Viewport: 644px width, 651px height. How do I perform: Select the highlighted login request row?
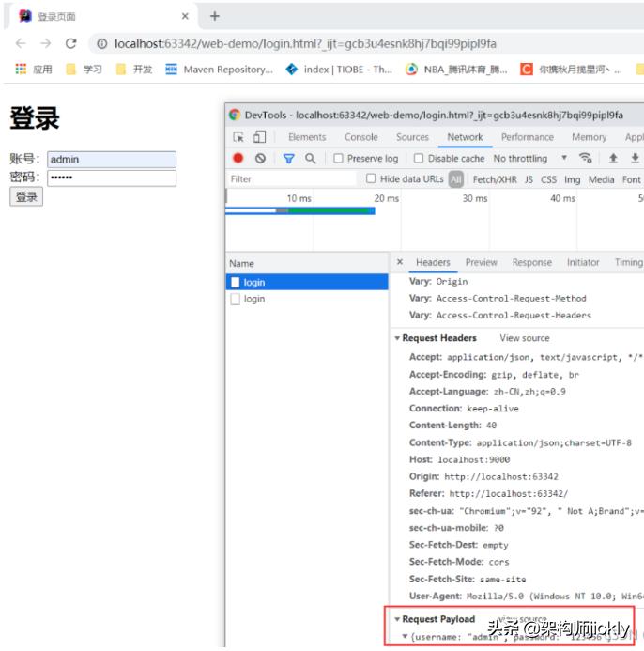coord(307,283)
